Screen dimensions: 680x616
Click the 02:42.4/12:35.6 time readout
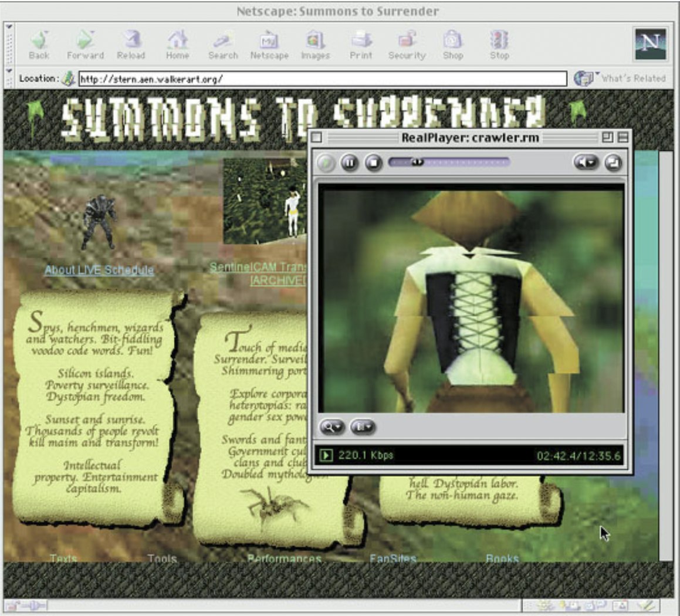click(x=578, y=456)
